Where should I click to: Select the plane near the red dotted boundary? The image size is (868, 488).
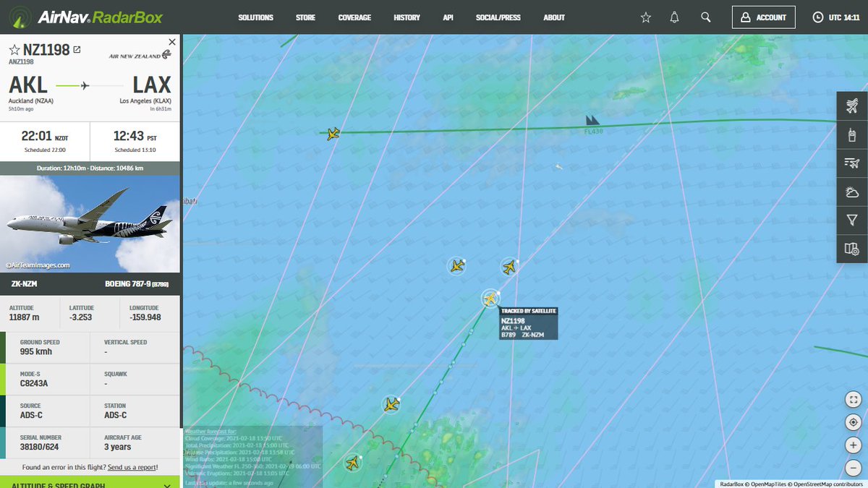[391, 405]
